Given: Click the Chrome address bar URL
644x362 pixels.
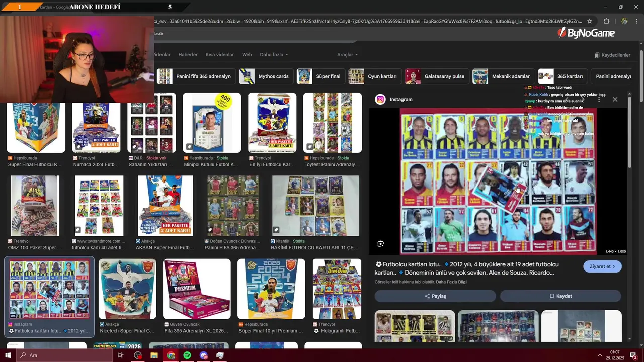Looking at the screenshot, I should pyautogui.click(x=367, y=21).
